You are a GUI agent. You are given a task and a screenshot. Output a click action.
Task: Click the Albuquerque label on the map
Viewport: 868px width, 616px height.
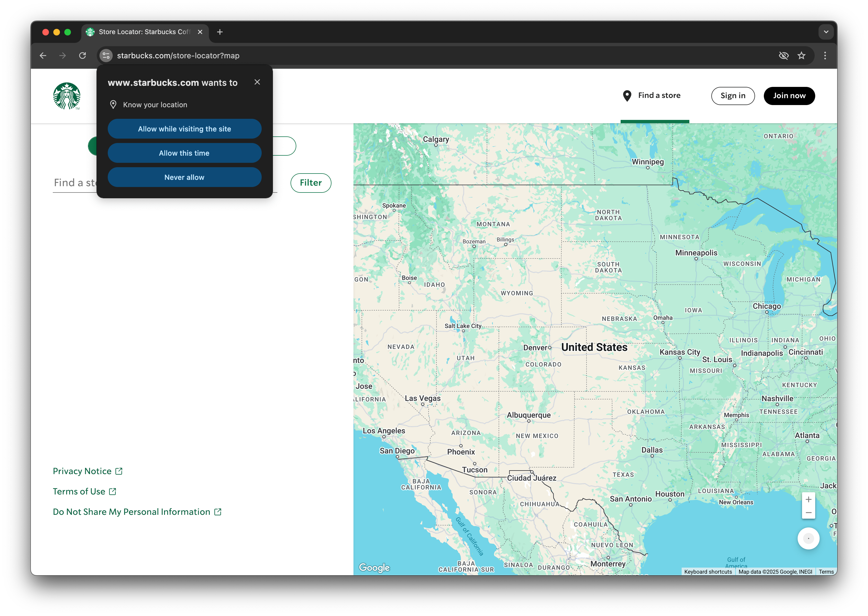pos(529,415)
